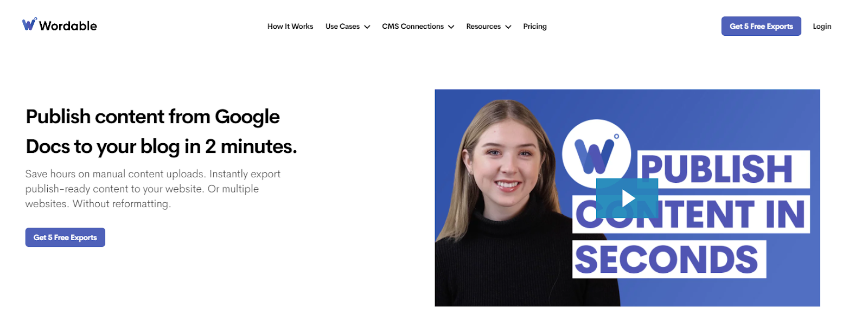Open the CMS Connections menu label
Viewport: 868px width, 327px height.
coord(413,26)
